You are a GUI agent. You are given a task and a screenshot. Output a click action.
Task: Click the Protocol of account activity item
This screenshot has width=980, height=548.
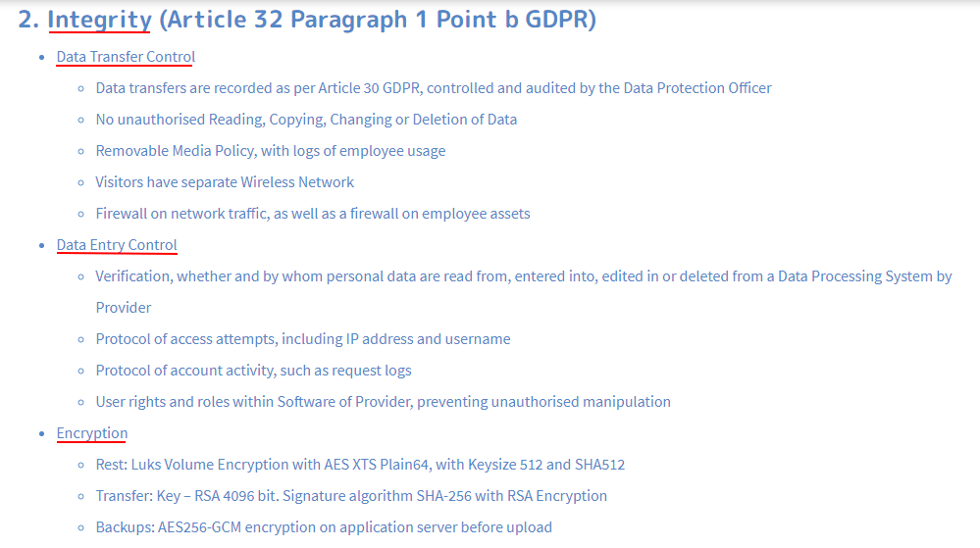[253, 371]
